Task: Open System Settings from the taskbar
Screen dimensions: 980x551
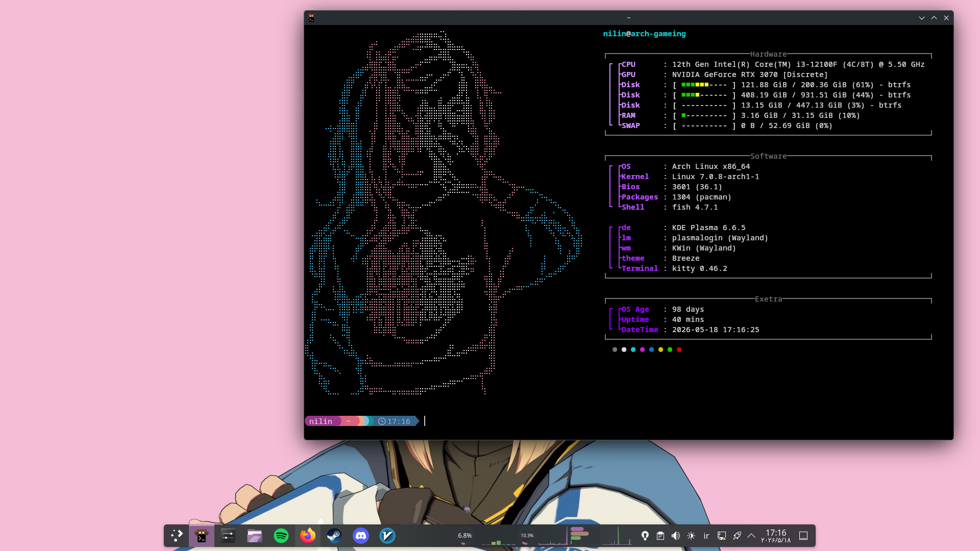Action: [x=228, y=536]
